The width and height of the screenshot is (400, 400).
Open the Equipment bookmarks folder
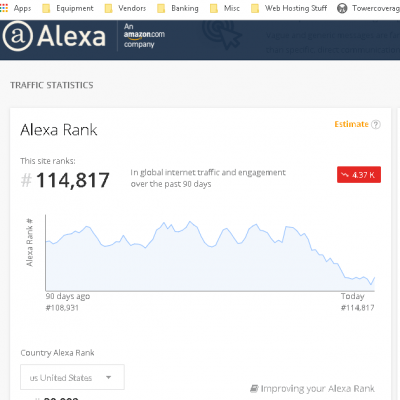coord(68,8)
